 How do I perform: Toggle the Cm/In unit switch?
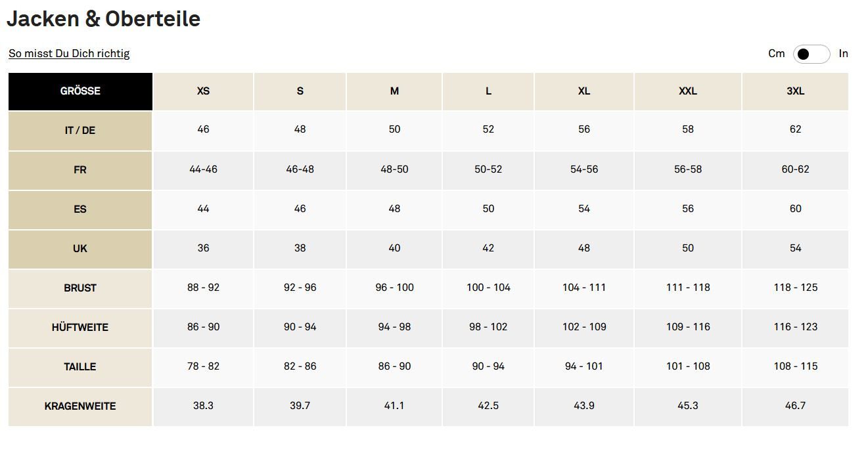coord(811,54)
